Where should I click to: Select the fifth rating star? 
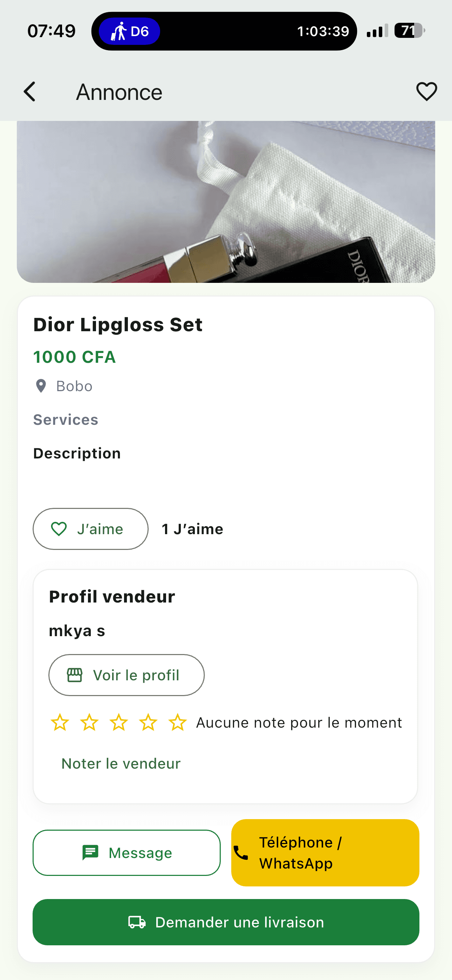coord(178,722)
